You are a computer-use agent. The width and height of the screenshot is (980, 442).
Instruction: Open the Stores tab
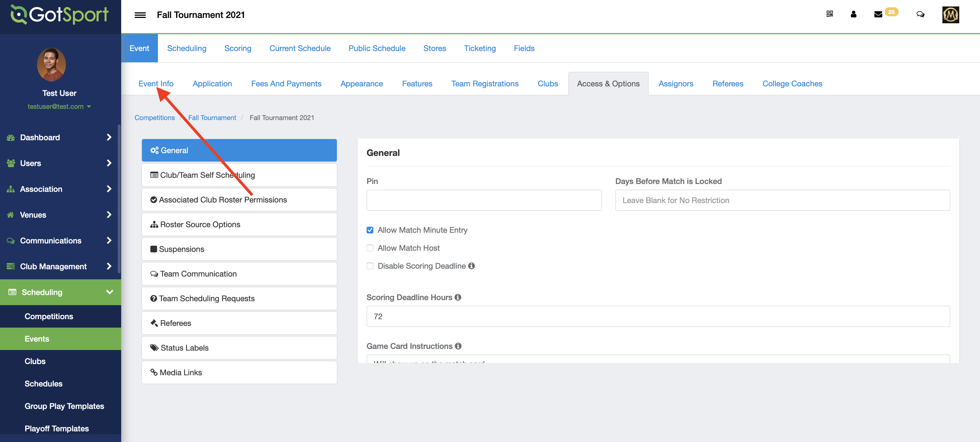point(434,48)
